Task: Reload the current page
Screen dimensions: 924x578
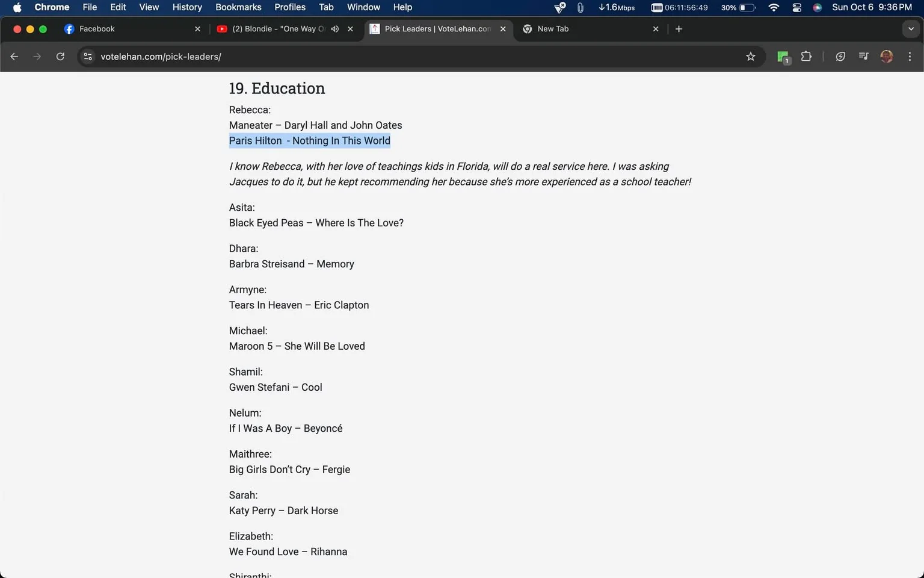Action: click(60, 57)
